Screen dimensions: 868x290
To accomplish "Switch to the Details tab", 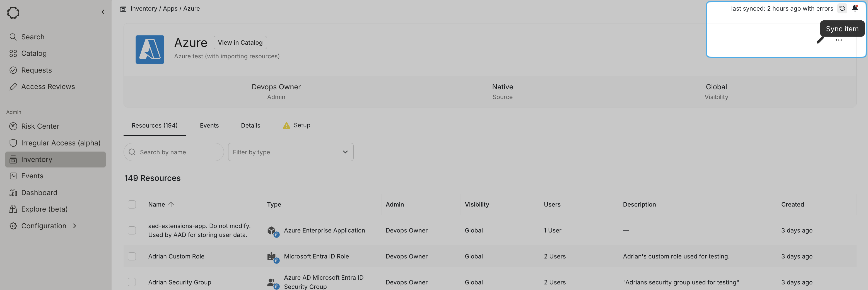I will click(250, 125).
